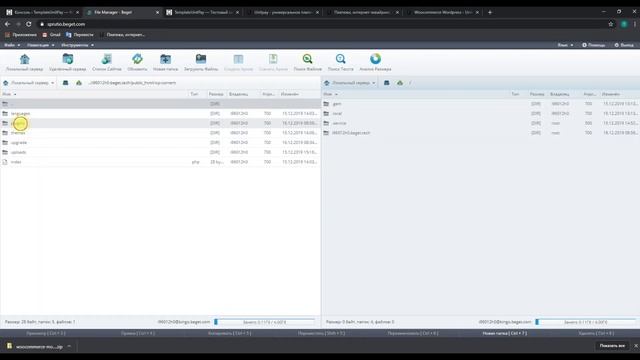Viewport: 640px width, 360px height.
Task: Click the Обновить refresh icon
Action: [137, 59]
